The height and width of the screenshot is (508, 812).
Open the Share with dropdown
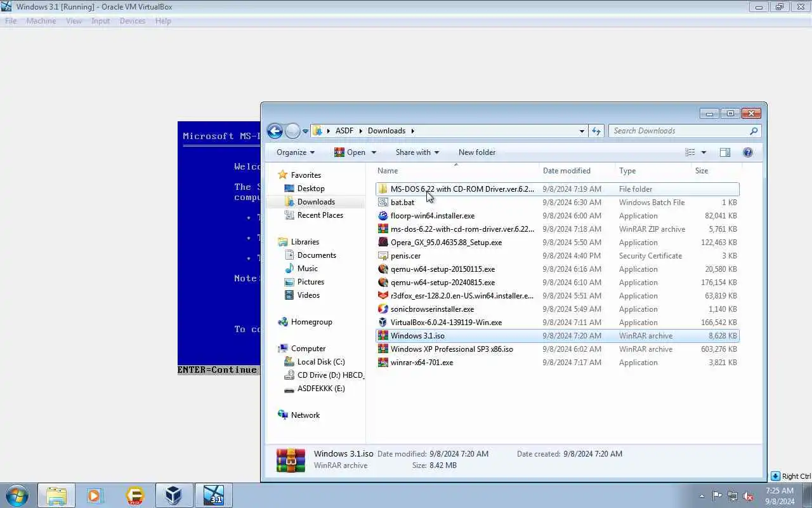point(417,152)
